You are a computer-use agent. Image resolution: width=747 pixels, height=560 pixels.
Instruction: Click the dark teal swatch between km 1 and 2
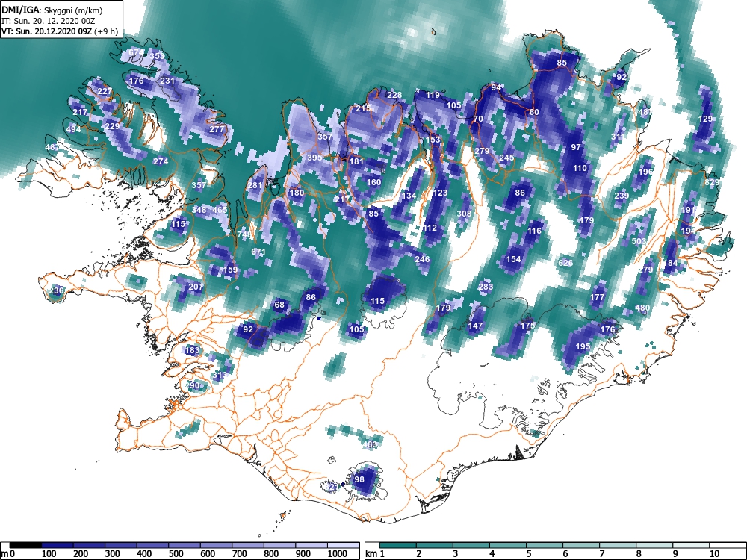pos(398,545)
